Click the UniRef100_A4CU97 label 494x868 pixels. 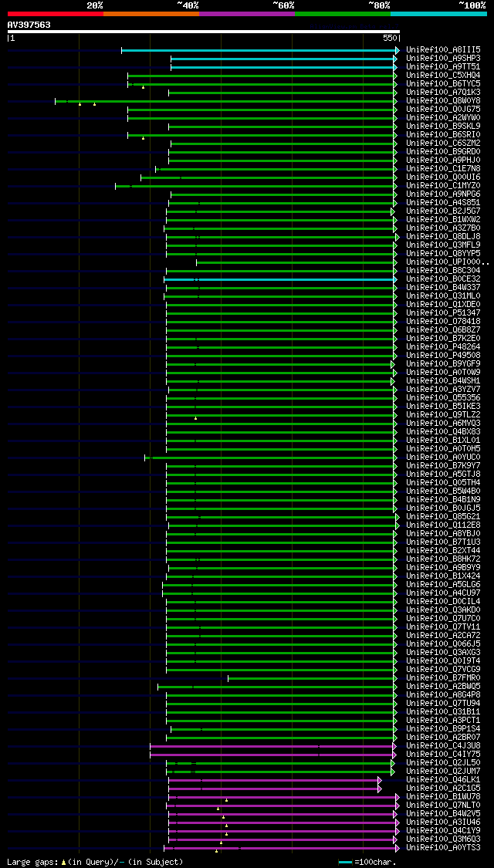pyautogui.click(x=443, y=593)
